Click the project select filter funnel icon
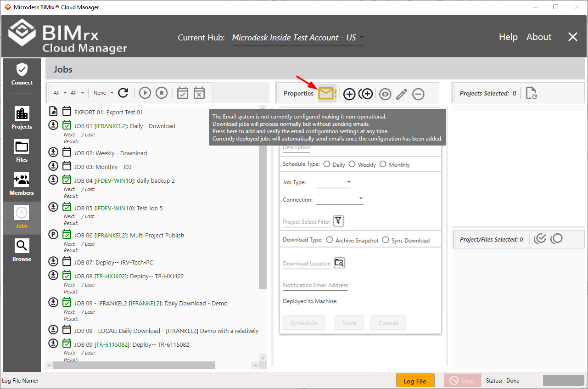 click(x=338, y=221)
